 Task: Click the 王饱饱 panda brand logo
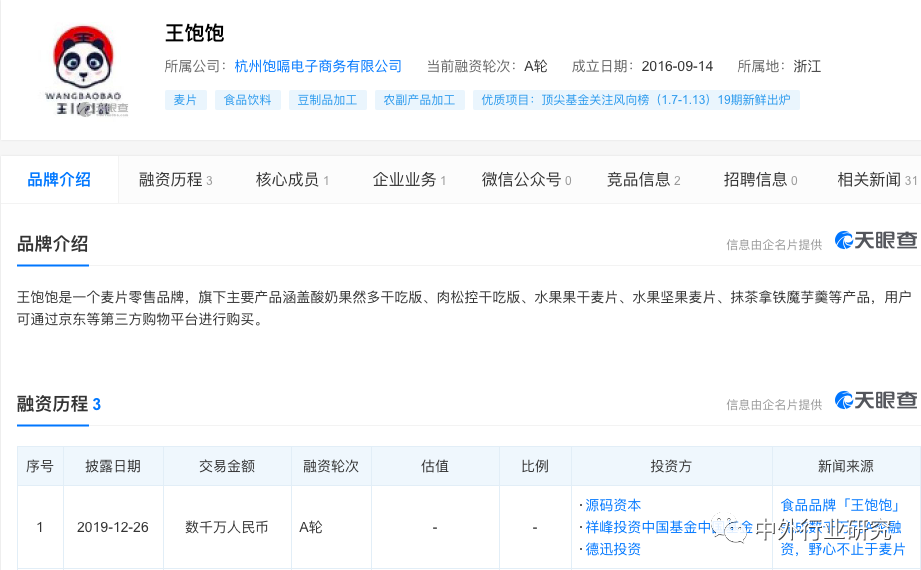(83, 71)
